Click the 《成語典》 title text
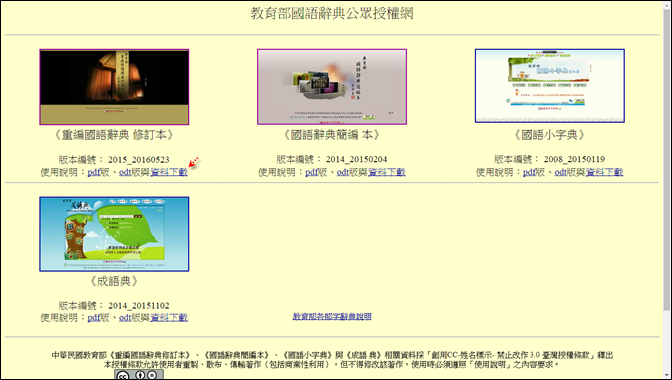The width and height of the screenshot is (672, 380). tap(114, 281)
